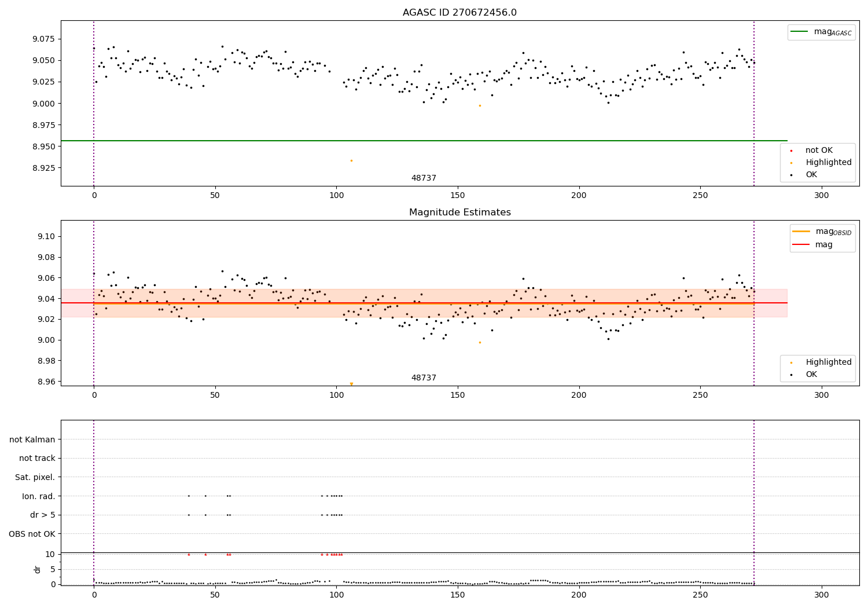Click x-axis tick 100 under the Magnitude Estimates plot
The width and height of the screenshot is (868, 608).
(x=336, y=395)
